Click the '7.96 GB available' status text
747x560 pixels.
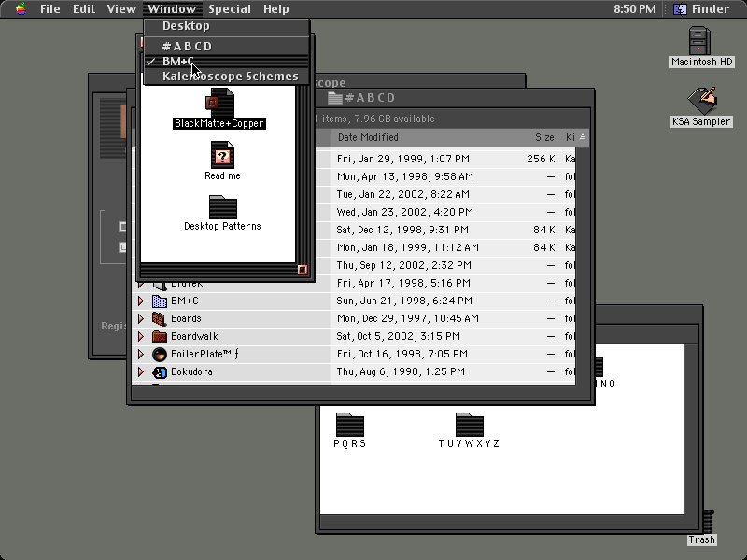394,119
